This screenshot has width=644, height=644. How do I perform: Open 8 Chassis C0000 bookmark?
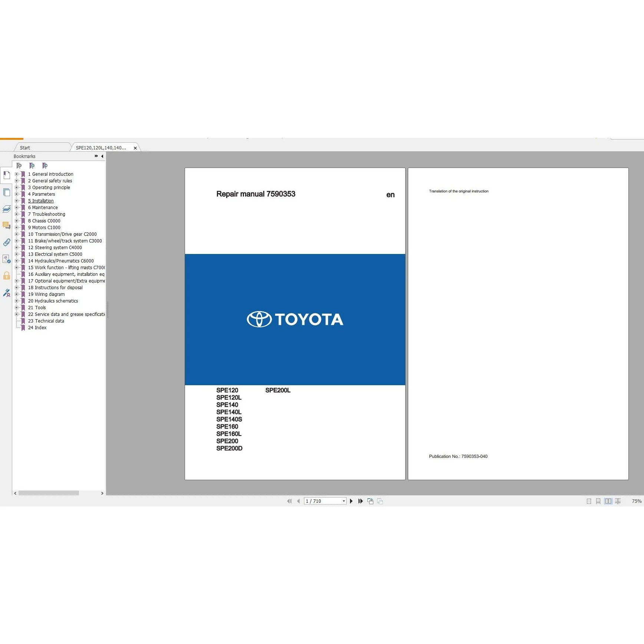click(x=44, y=221)
